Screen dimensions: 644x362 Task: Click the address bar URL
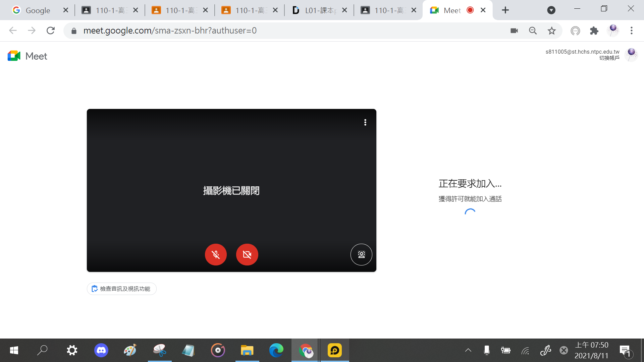(x=170, y=31)
